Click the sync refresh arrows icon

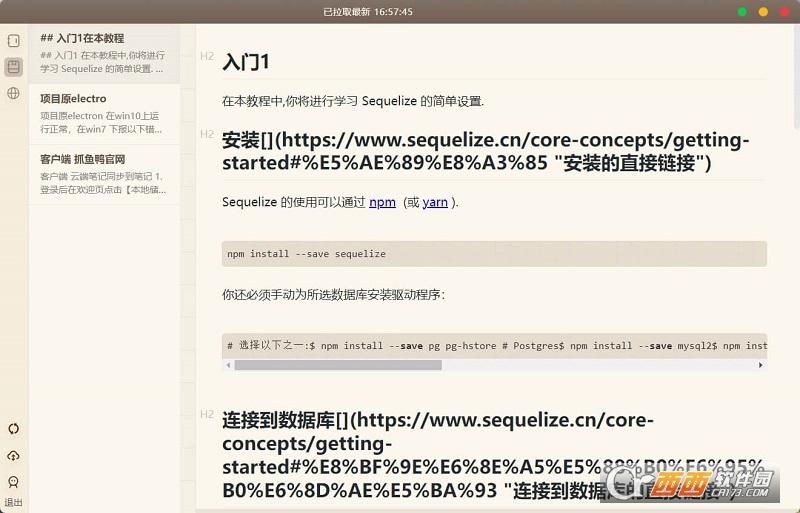pyautogui.click(x=14, y=428)
